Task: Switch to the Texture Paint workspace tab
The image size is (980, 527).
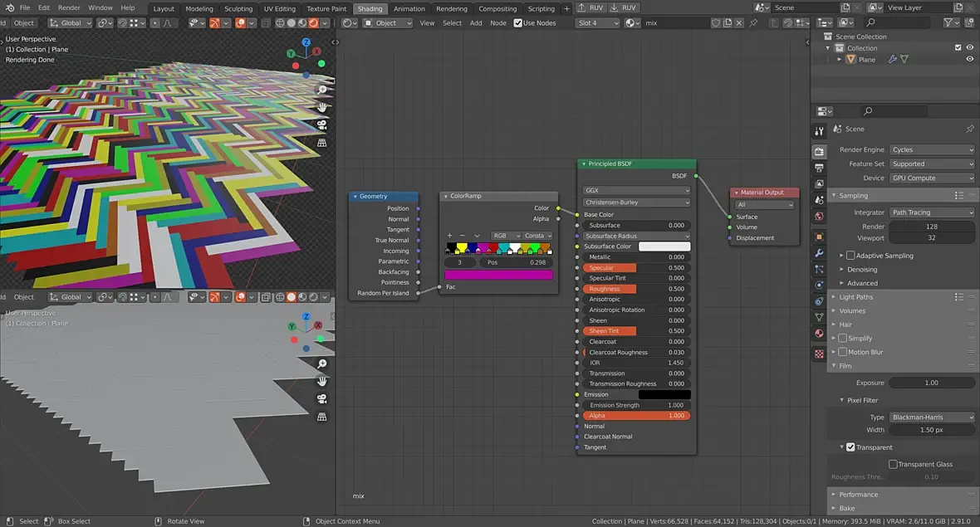Action: pos(326,9)
